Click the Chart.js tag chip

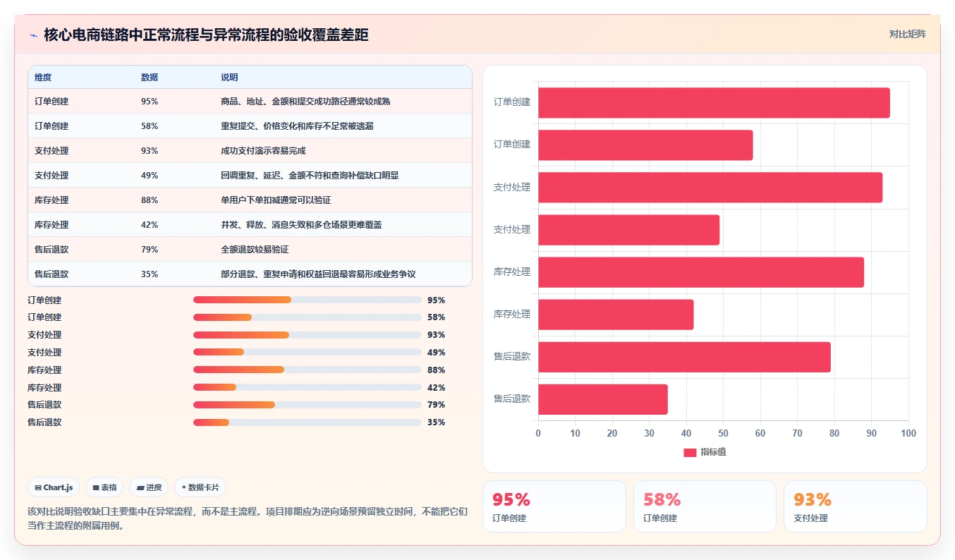(54, 487)
